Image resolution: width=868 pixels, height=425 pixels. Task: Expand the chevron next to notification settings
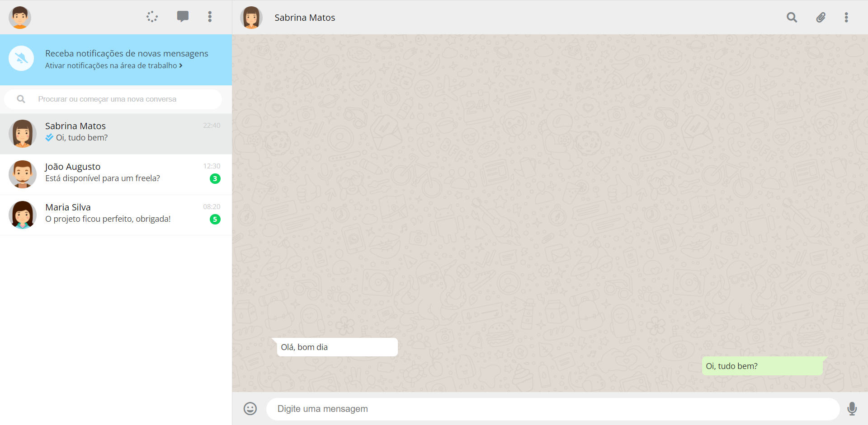click(181, 65)
